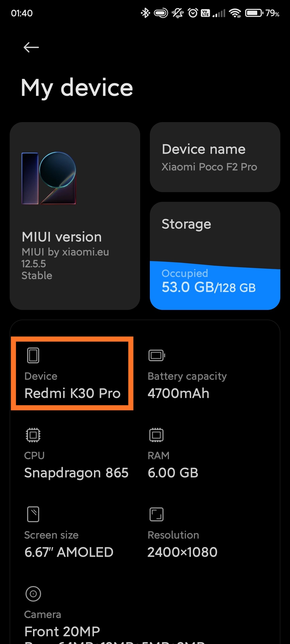Screen dimensions: 290x644
Task: Tap the MIUI 12 logo
Action: tap(49, 178)
